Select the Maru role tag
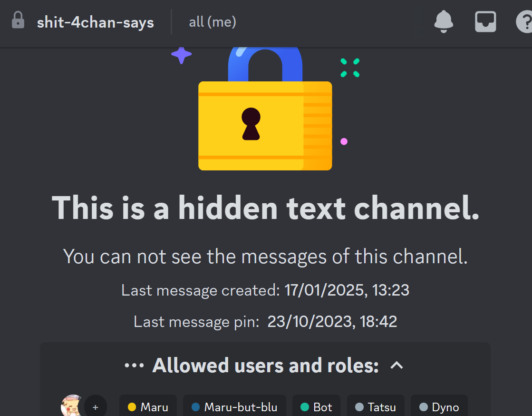532x416 pixels. click(148, 406)
